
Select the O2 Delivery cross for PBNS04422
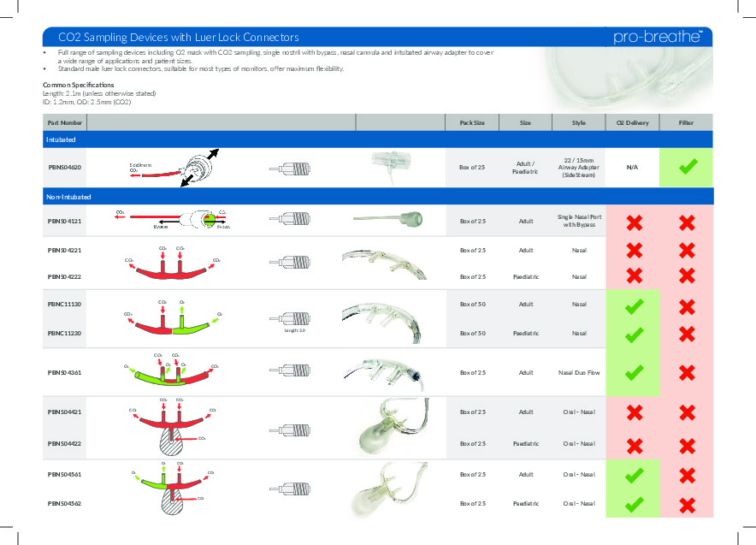633,443
